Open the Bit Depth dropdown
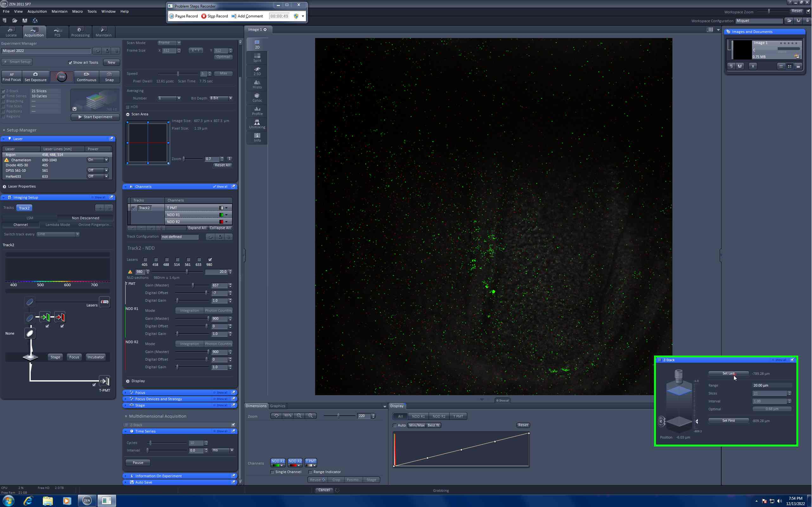 click(221, 98)
